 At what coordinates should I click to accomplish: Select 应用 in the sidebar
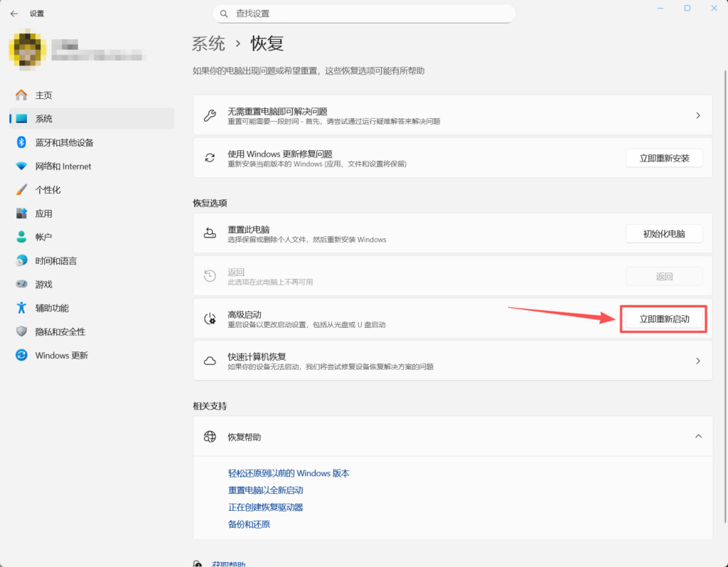pos(43,213)
